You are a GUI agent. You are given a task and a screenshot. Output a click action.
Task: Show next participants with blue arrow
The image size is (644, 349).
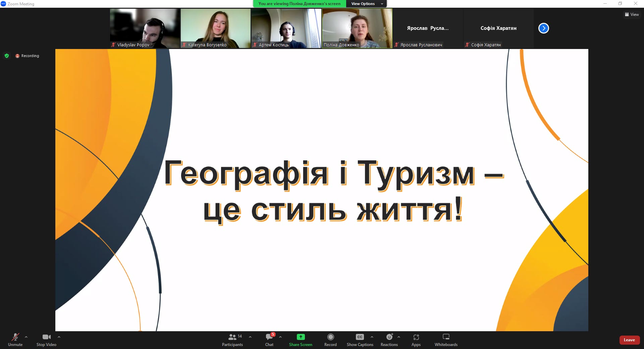pyautogui.click(x=543, y=28)
